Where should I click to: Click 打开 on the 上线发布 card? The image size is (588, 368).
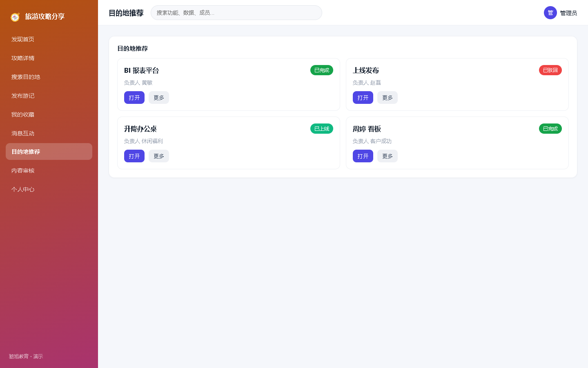(363, 98)
